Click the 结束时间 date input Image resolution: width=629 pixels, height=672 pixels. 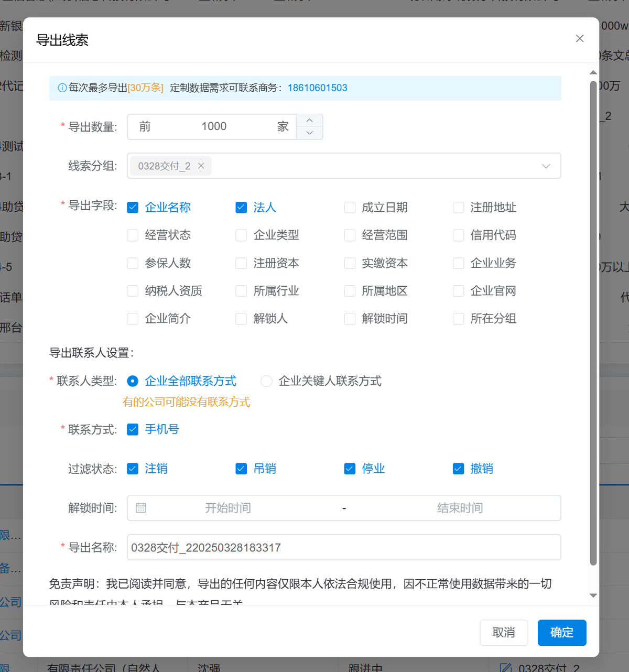[460, 508]
